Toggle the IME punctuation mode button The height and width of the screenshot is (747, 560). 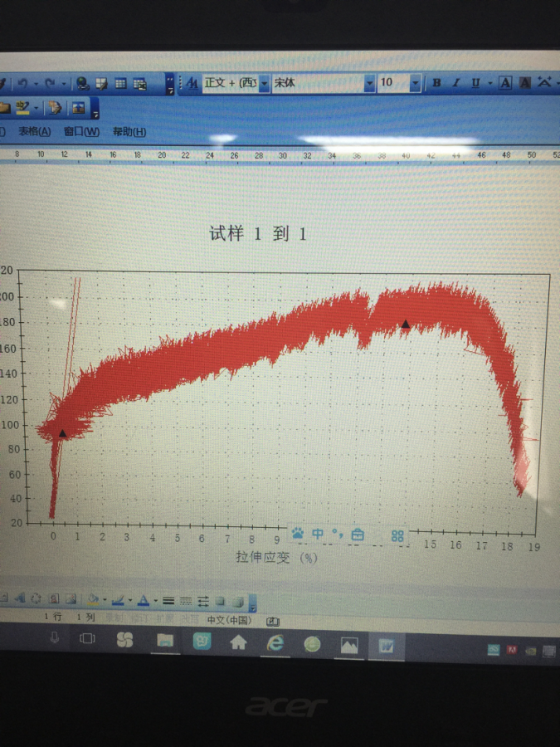point(338,534)
